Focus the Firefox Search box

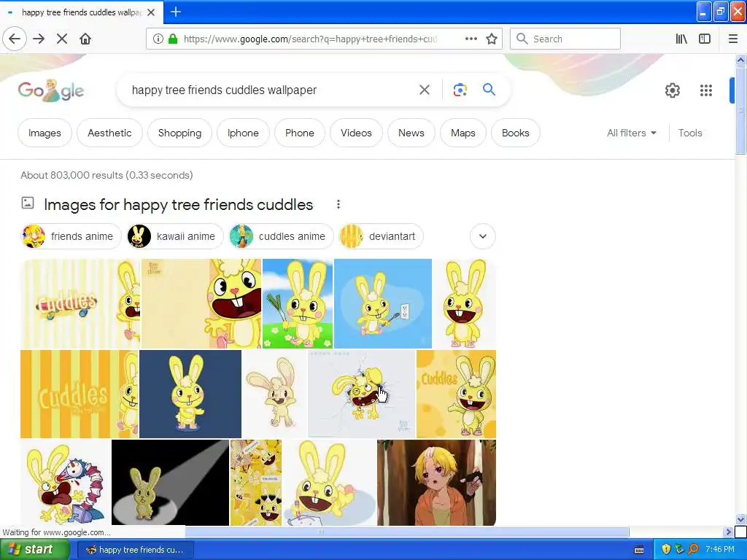point(565,39)
